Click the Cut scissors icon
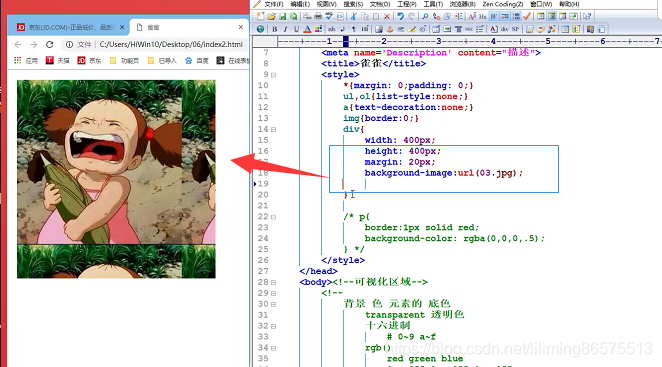Viewport: 662px width, 367px height. pyautogui.click(x=354, y=16)
